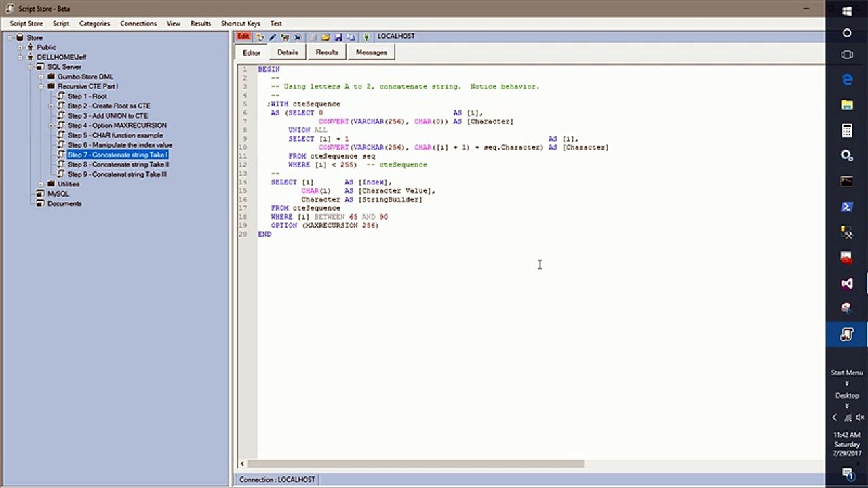The image size is (868, 488).
Task: Click the horizontal scrollbar left arrow
Action: pyautogui.click(x=242, y=464)
